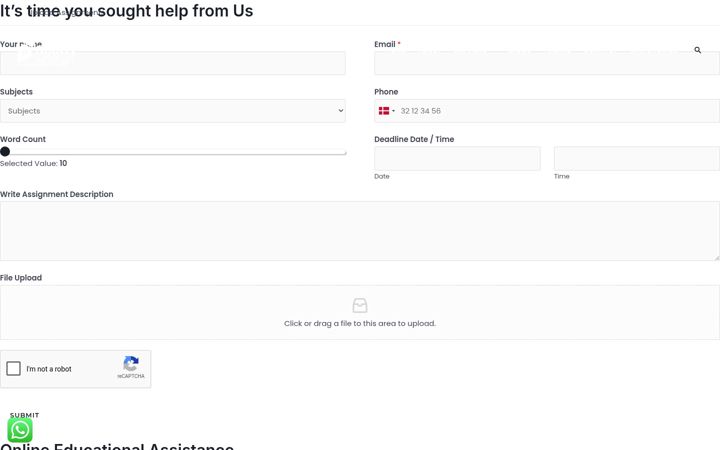Image resolution: width=720 pixels, height=450 pixels.
Task: Open the Deadline Time field
Action: click(636, 158)
